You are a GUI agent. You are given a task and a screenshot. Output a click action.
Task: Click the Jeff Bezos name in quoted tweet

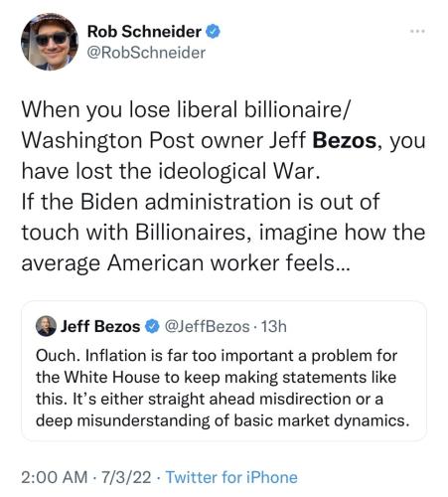click(100, 326)
